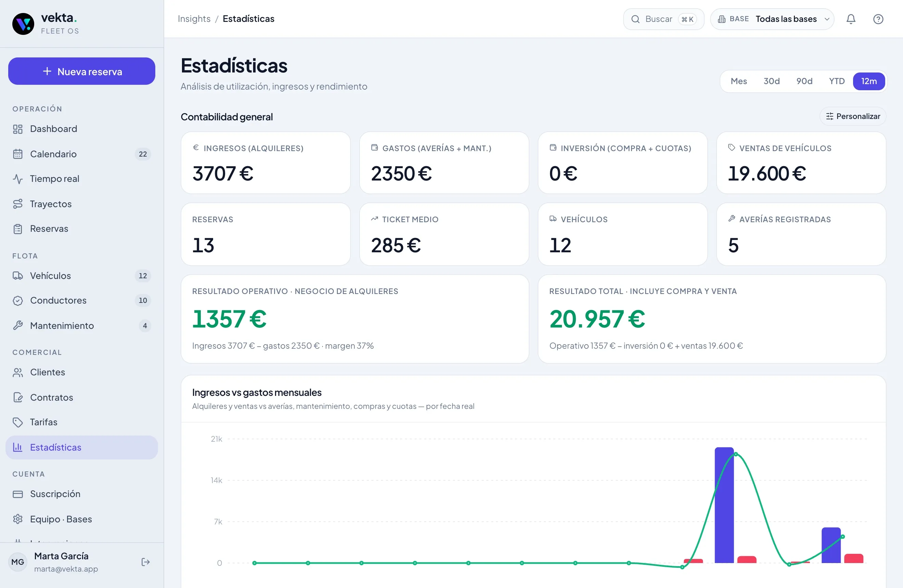The height and width of the screenshot is (588, 903).
Task: Click the Resultado operativo 1357 € card
Action: click(355, 319)
